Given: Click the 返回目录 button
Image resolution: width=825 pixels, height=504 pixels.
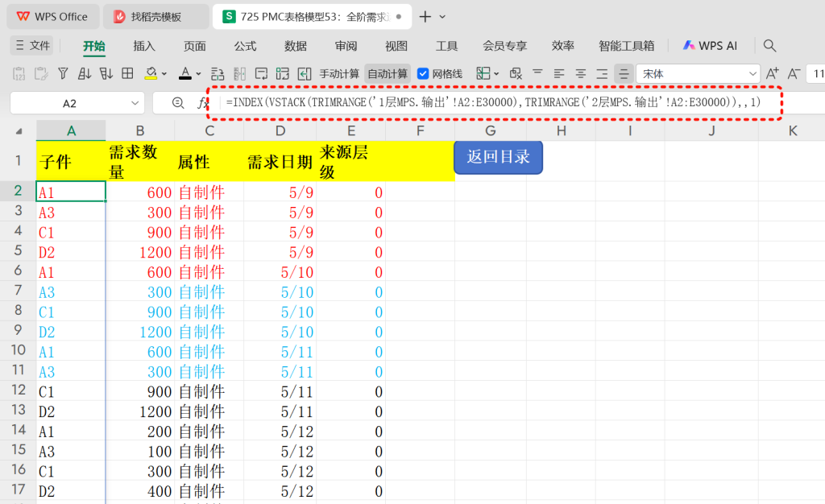Looking at the screenshot, I should point(498,157).
